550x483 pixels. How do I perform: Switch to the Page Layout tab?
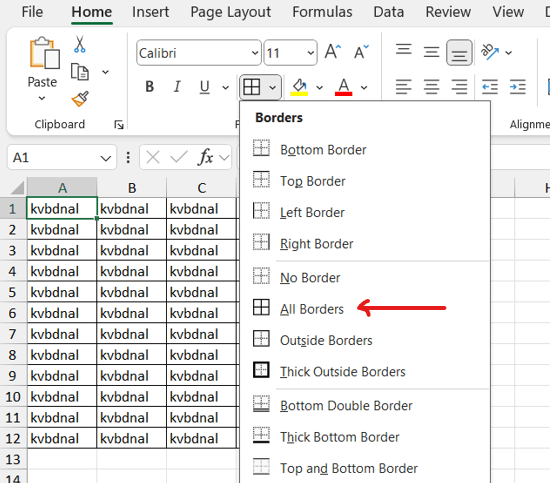[x=230, y=12]
